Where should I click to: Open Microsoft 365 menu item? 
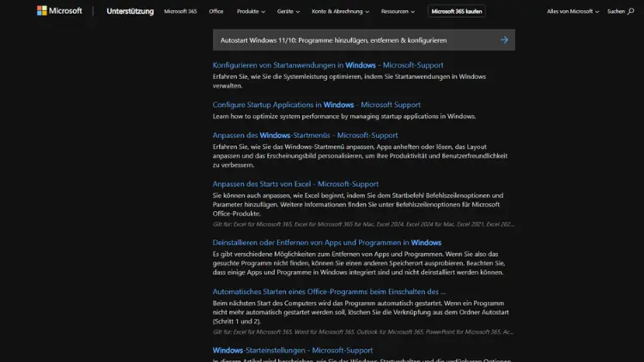click(x=180, y=11)
